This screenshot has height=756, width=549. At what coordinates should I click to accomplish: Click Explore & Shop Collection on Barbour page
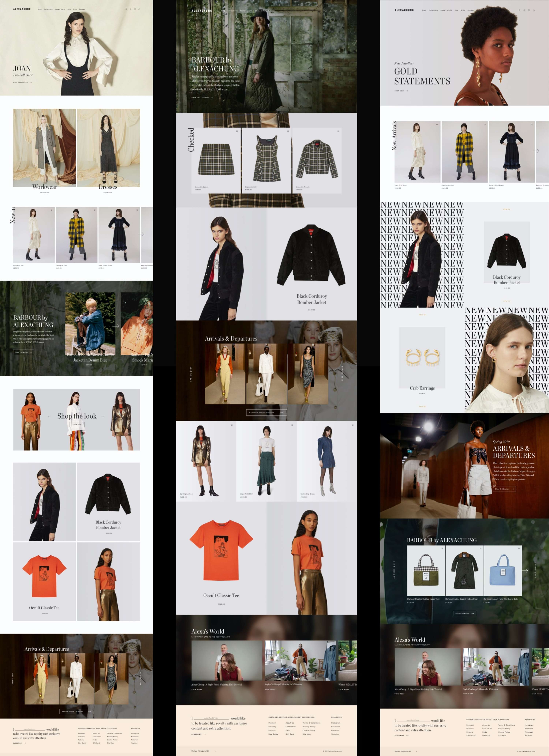(266, 412)
